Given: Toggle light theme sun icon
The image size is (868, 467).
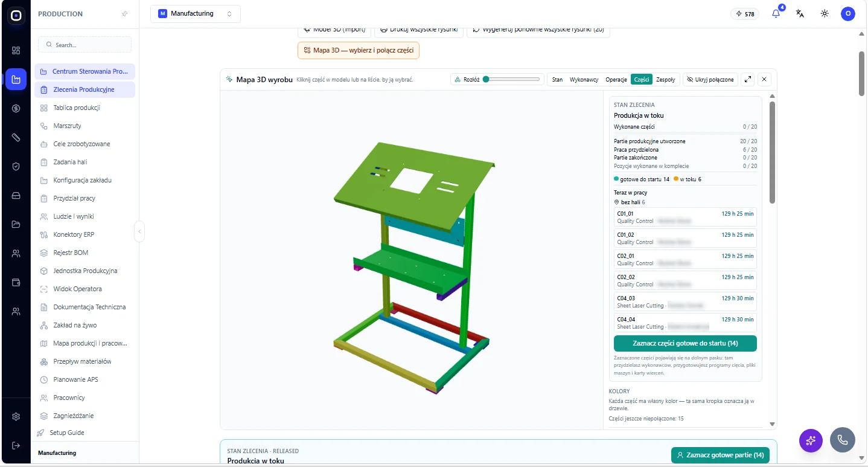Looking at the screenshot, I should coord(825,13).
